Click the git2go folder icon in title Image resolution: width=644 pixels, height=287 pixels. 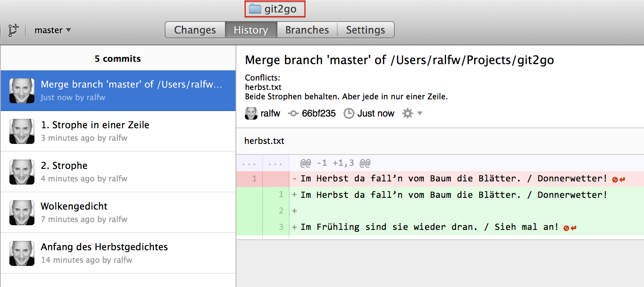tap(255, 9)
